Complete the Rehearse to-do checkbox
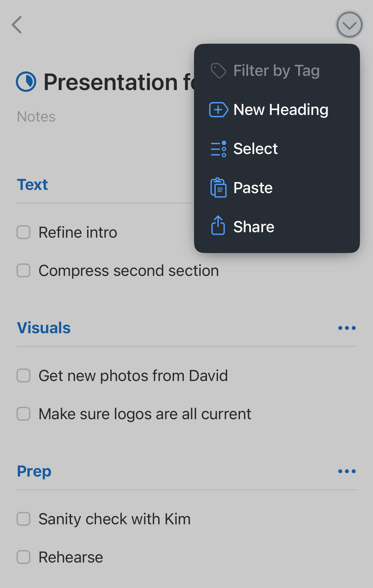373x588 pixels. (x=23, y=557)
